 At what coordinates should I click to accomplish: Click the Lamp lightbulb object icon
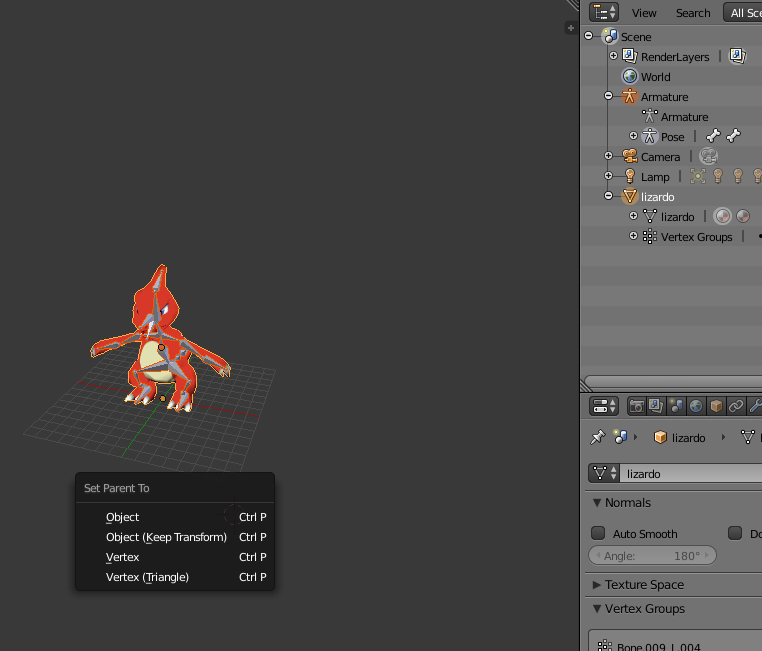(630, 176)
